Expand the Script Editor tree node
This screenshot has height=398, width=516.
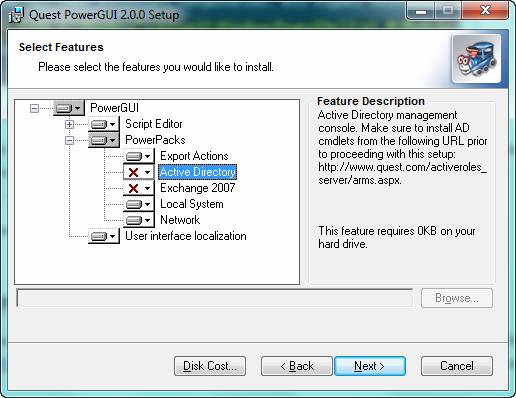69,124
